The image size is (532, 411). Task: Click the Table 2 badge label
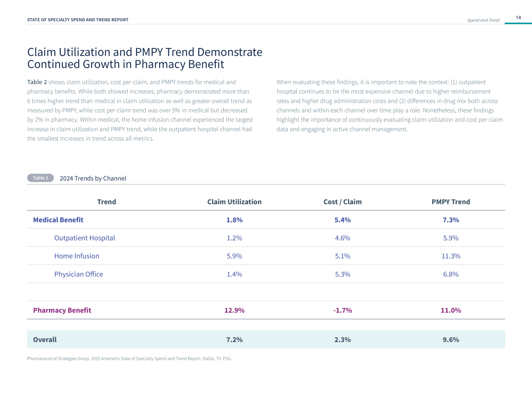(40, 178)
